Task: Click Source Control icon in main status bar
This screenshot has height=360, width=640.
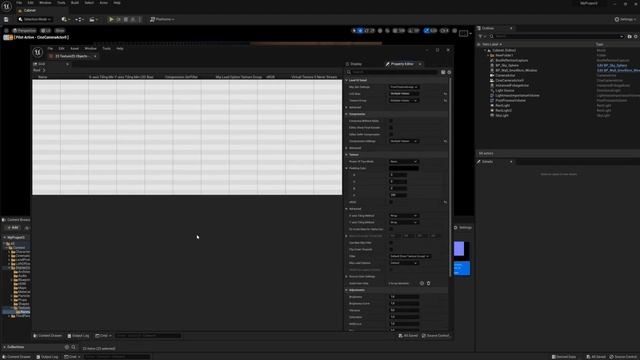Action: coord(611,357)
